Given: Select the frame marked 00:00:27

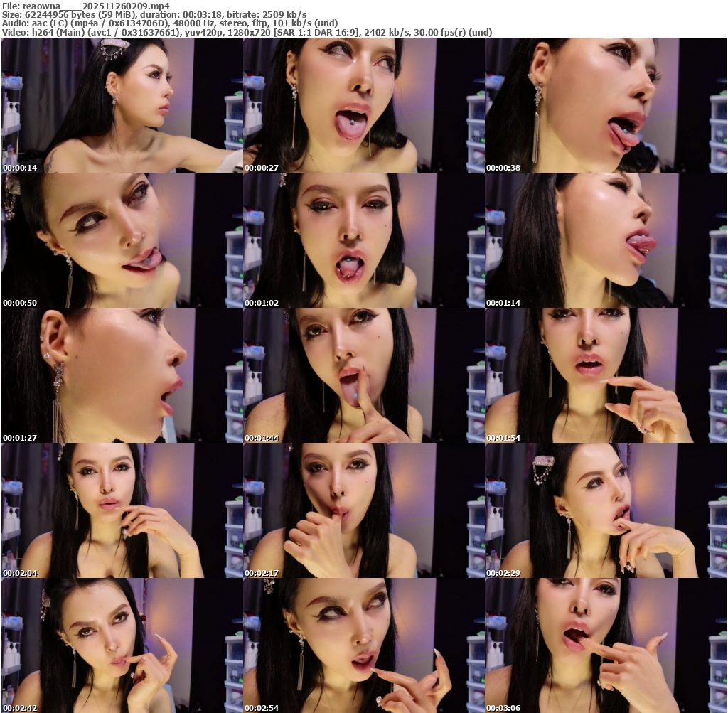Looking at the screenshot, I should [x=363, y=105].
